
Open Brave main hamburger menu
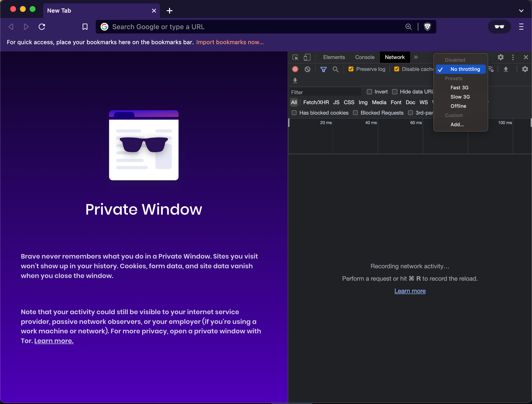tap(521, 27)
